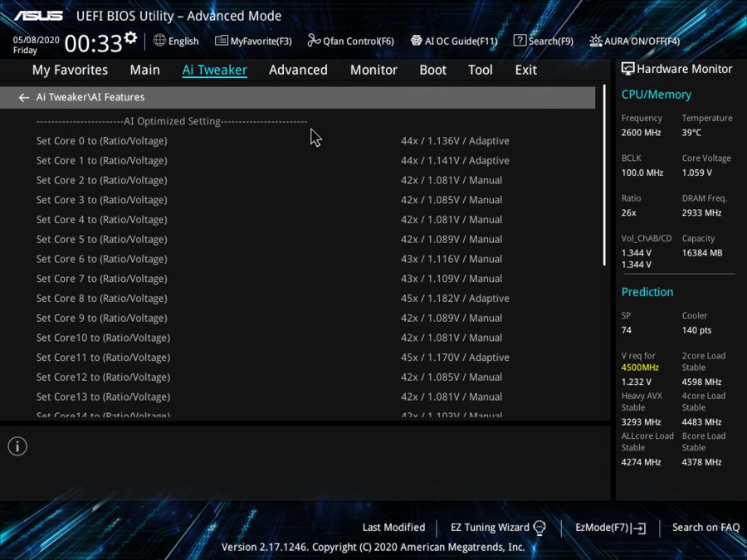The height and width of the screenshot is (560, 747).
Task: Select Set Core 8 to (Ratio/Voltage)
Action: (102, 299)
